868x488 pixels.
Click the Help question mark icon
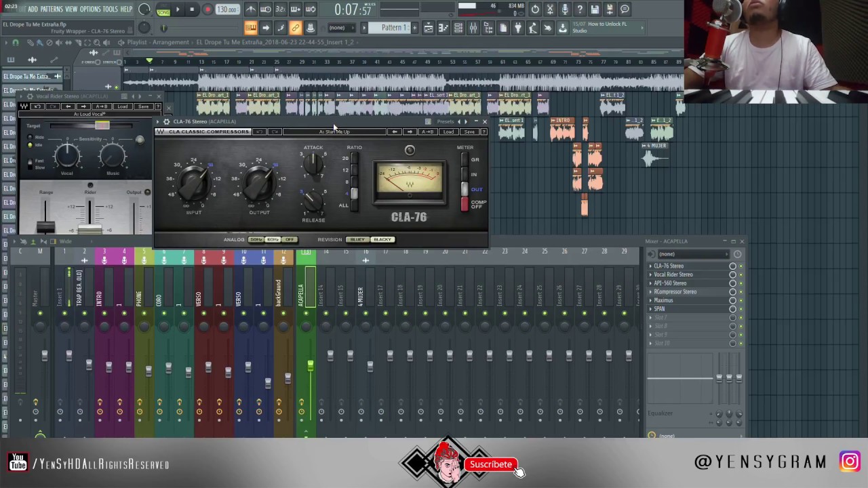tap(580, 9)
